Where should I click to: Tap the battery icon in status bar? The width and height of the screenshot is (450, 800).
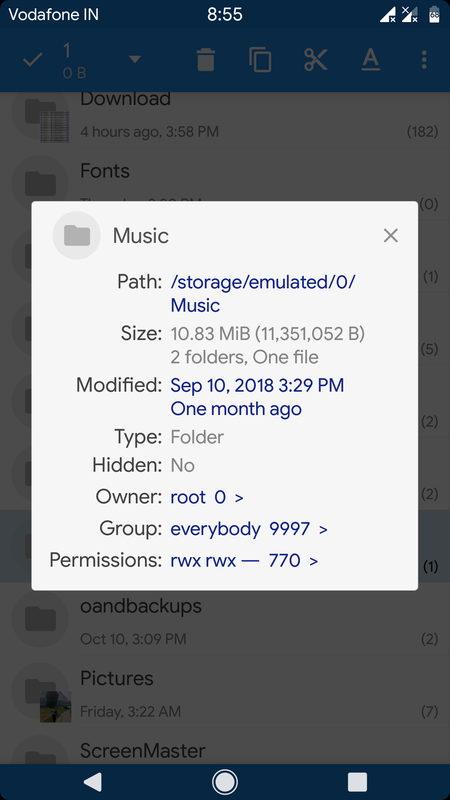click(x=434, y=15)
